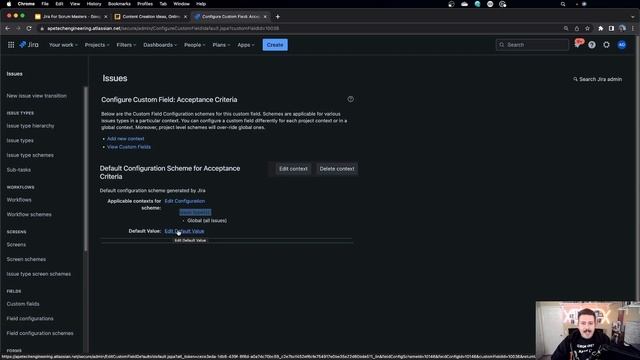Open the Chrome Window menu
Screen dimensions: 640x360
pos(181,4)
